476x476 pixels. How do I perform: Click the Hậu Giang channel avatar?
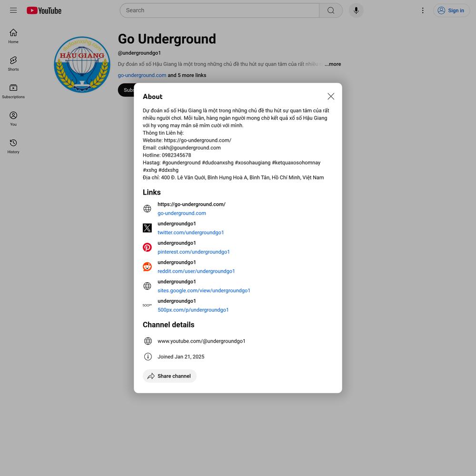pos(82,64)
